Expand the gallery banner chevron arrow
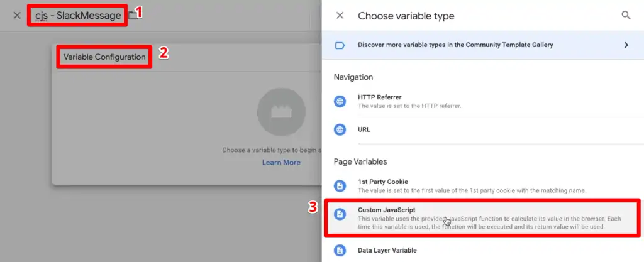Image resolution: width=644 pixels, height=262 pixels. (x=626, y=45)
